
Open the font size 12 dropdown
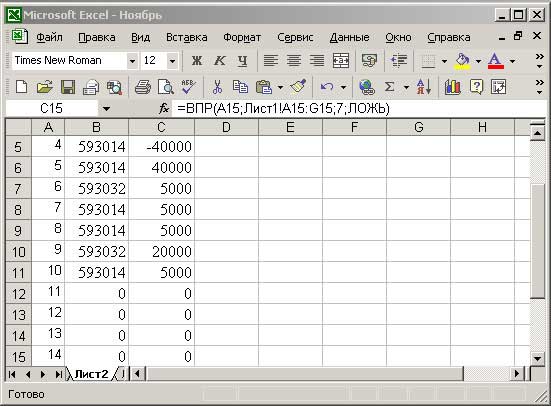click(x=172, y=61)
